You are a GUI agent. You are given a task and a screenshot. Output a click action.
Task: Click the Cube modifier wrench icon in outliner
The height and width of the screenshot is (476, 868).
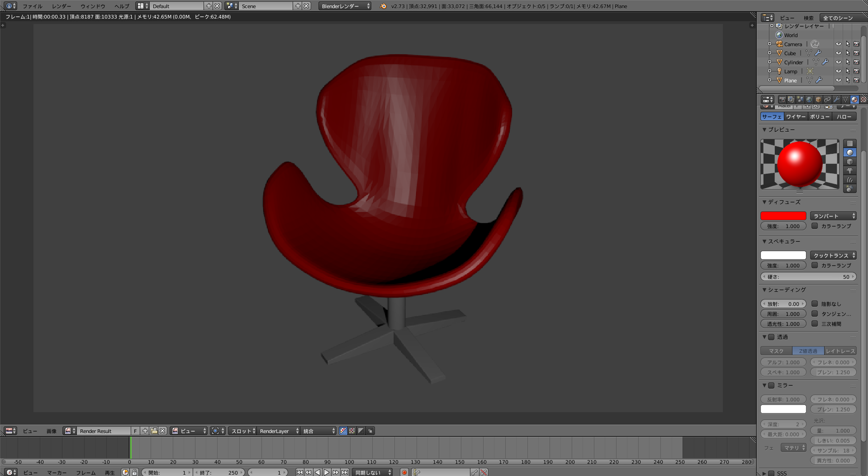click(818, 53)
